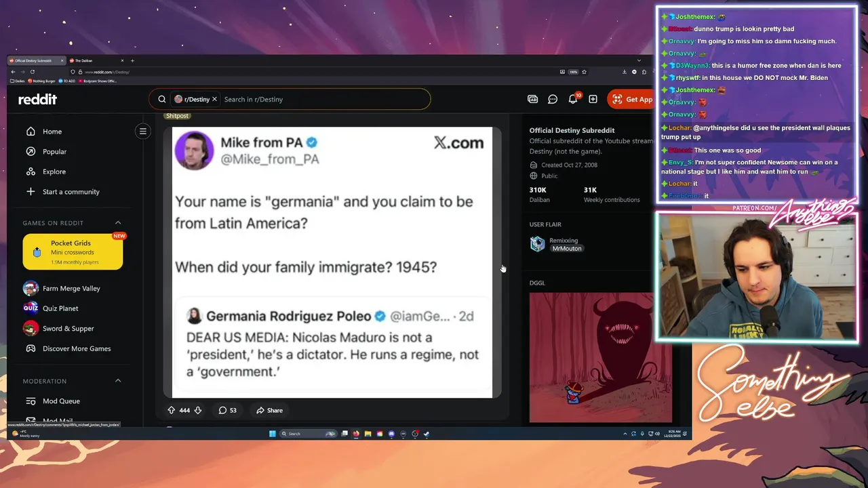Click the browser back arrow
Screen dimensions: 868x488
pos(13,72)
